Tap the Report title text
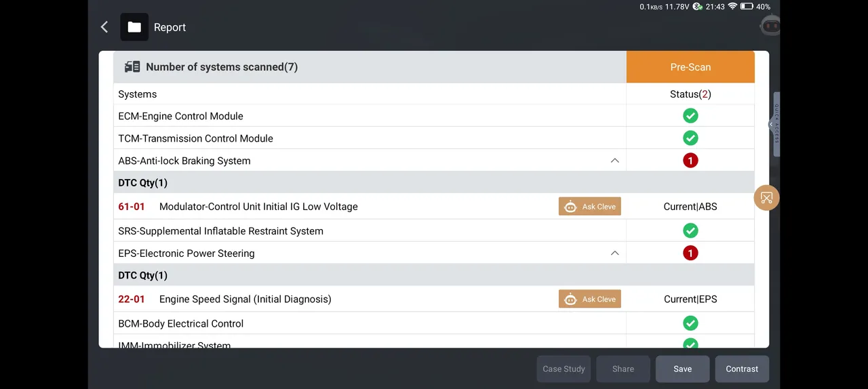 click(170, 27)
